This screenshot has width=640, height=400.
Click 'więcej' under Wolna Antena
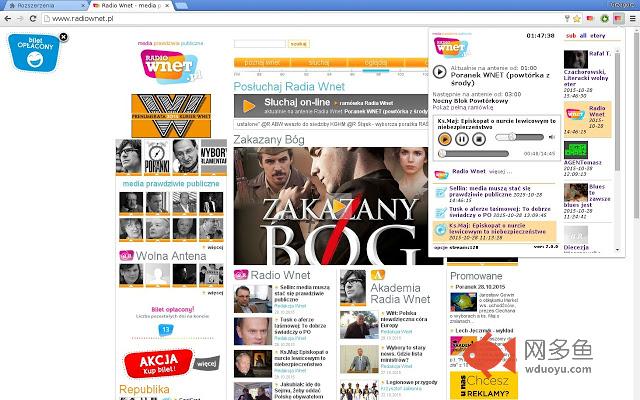[x=215, y=293]
